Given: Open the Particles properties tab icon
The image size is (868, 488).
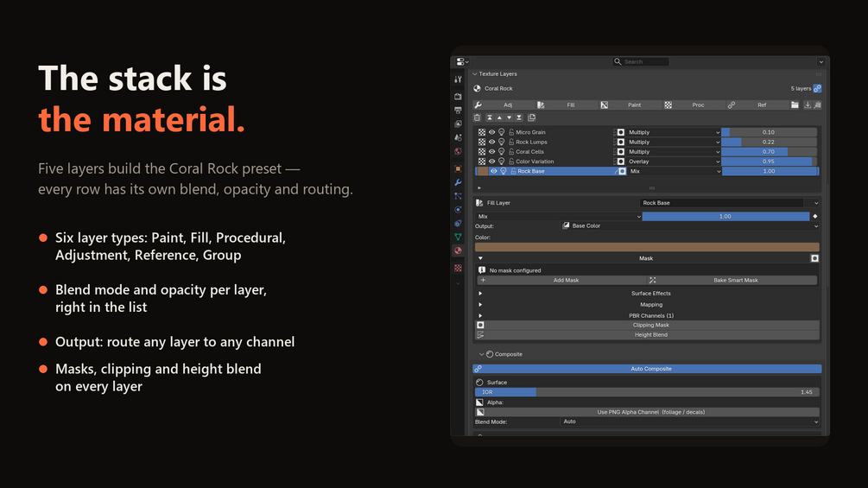Looking at the screenshot, I should 458,196.
